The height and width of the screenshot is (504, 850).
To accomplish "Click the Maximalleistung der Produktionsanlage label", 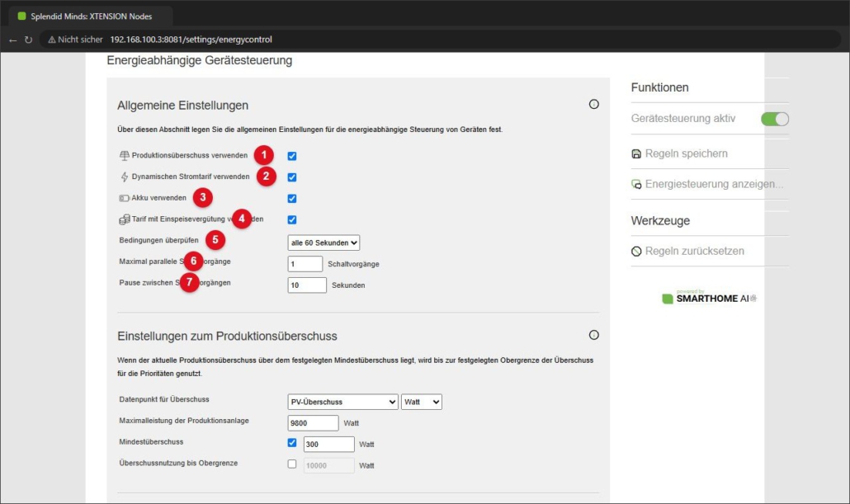I will (184, 421).
